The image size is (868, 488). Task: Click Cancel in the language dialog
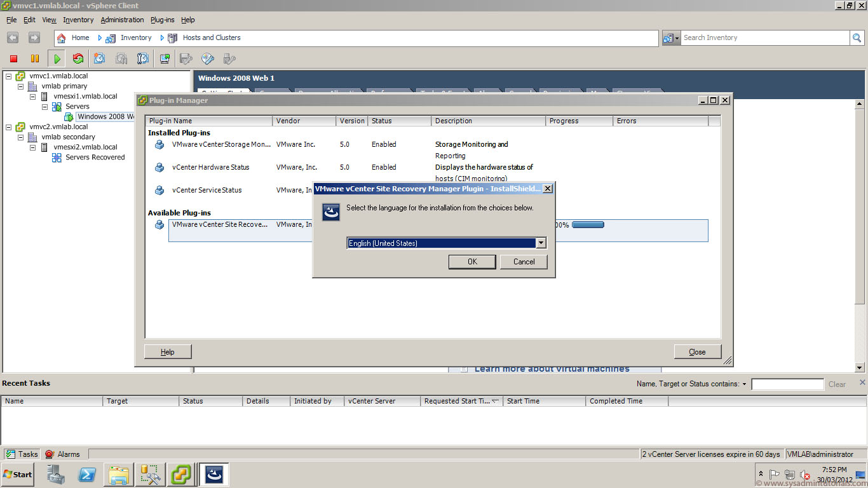click(x=524, y=262)
